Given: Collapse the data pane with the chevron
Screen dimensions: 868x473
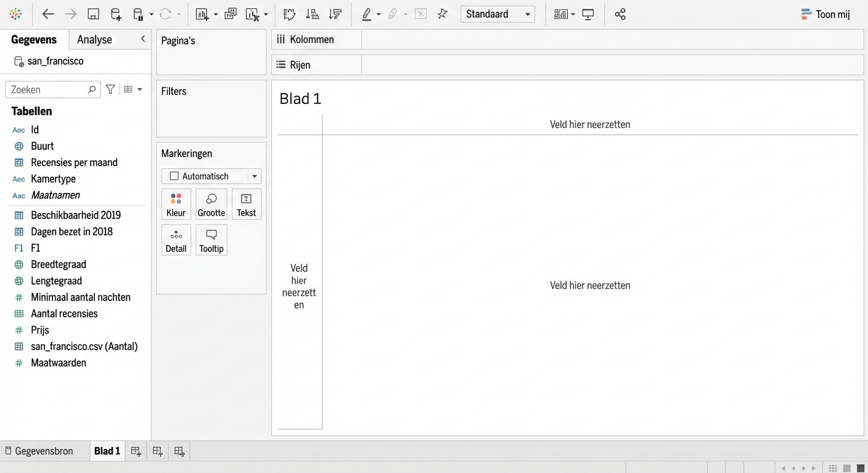Looking at the screenshot, I should pos(143,39).
